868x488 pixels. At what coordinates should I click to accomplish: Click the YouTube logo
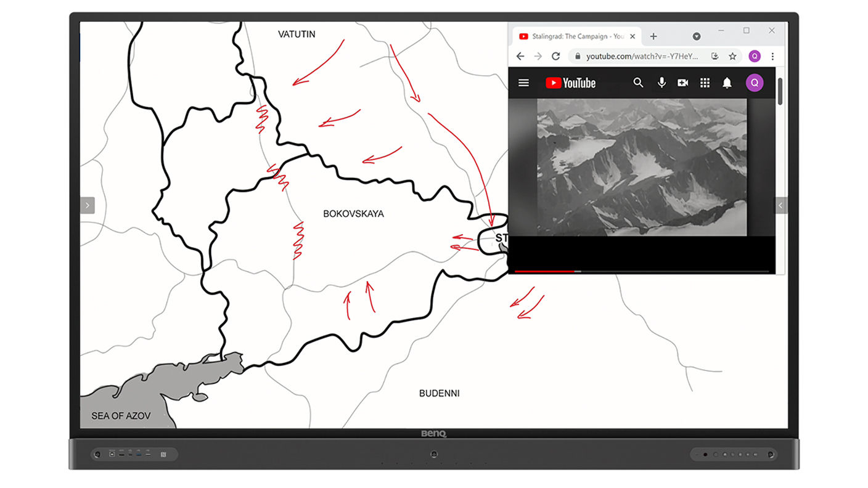(x=570, y=83)
